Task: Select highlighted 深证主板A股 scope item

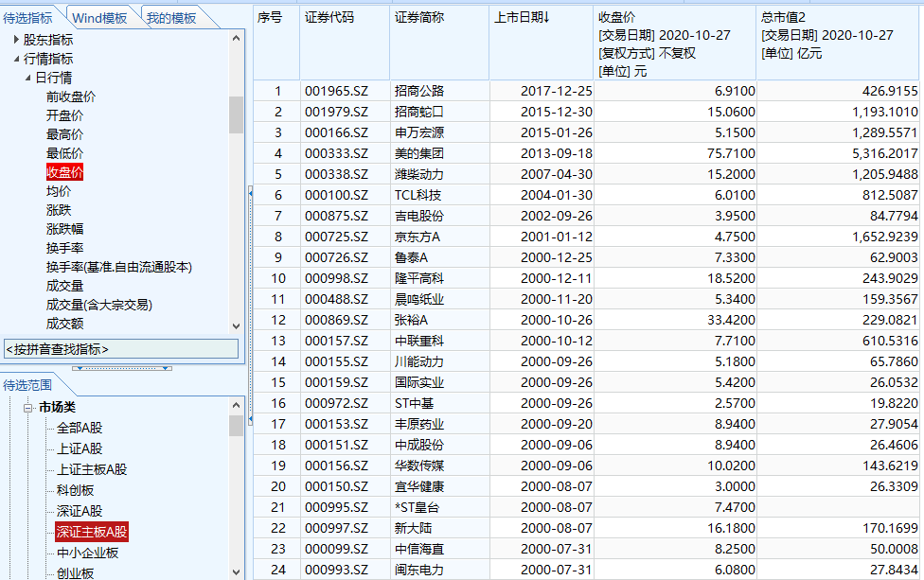Action: point(91,532)
